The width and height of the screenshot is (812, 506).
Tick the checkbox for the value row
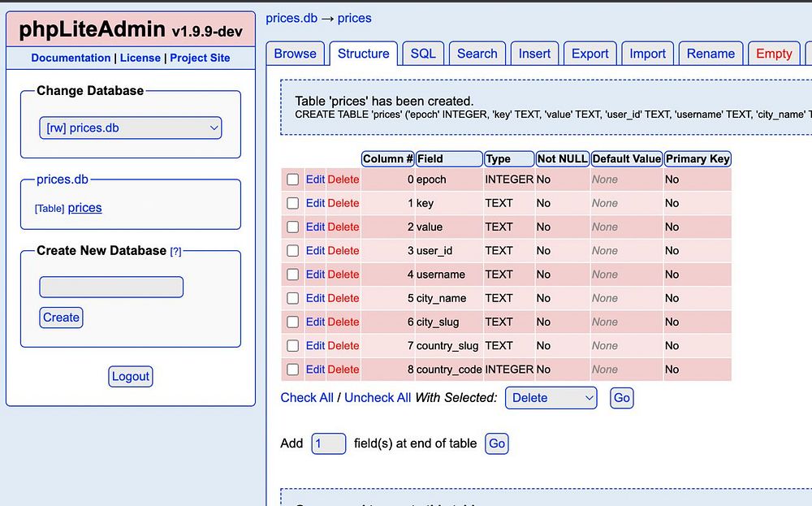coord(292,227)
